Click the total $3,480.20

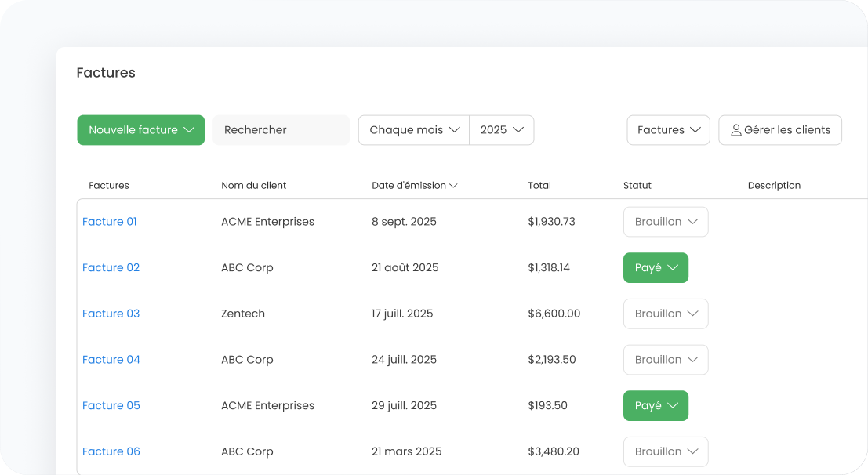point(554,451)
